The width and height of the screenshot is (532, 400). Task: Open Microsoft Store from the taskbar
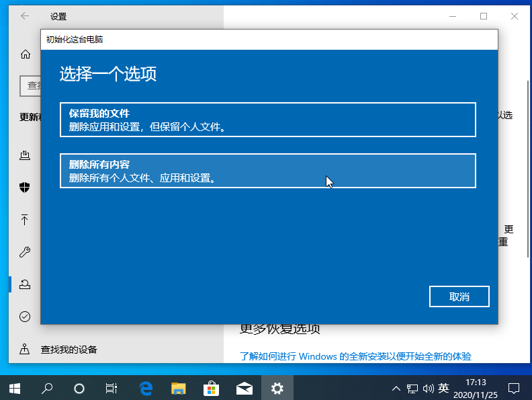212,388
